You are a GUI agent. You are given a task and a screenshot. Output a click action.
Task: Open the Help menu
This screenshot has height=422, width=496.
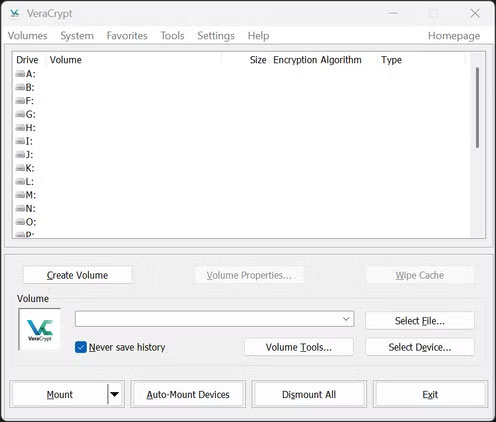coord(258,36)
